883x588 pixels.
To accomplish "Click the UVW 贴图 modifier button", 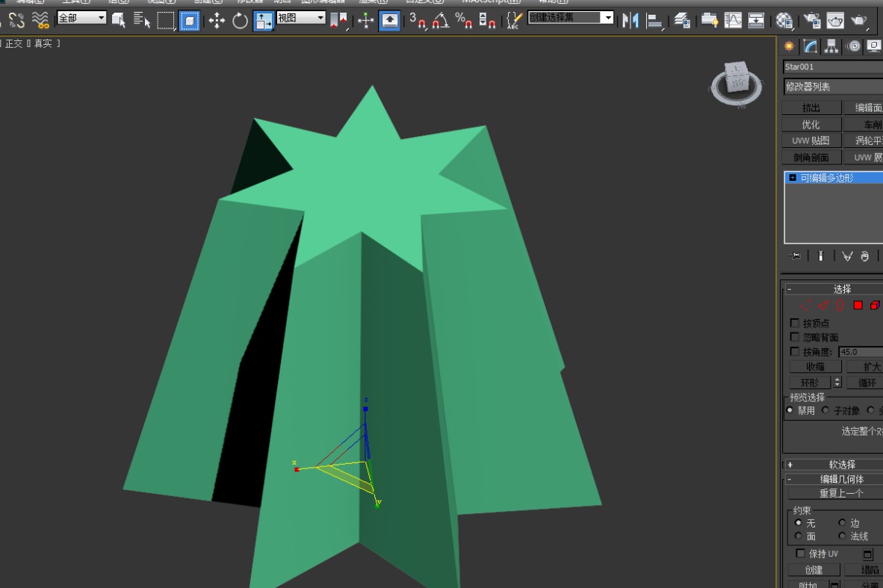I will coord(811,140).
